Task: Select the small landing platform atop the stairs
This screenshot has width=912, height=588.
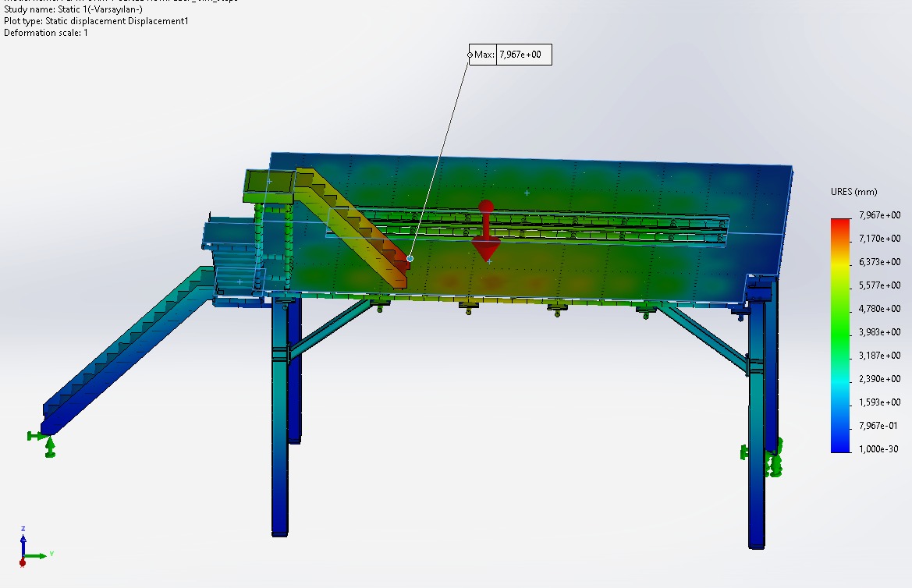Action: pos(268,182)
